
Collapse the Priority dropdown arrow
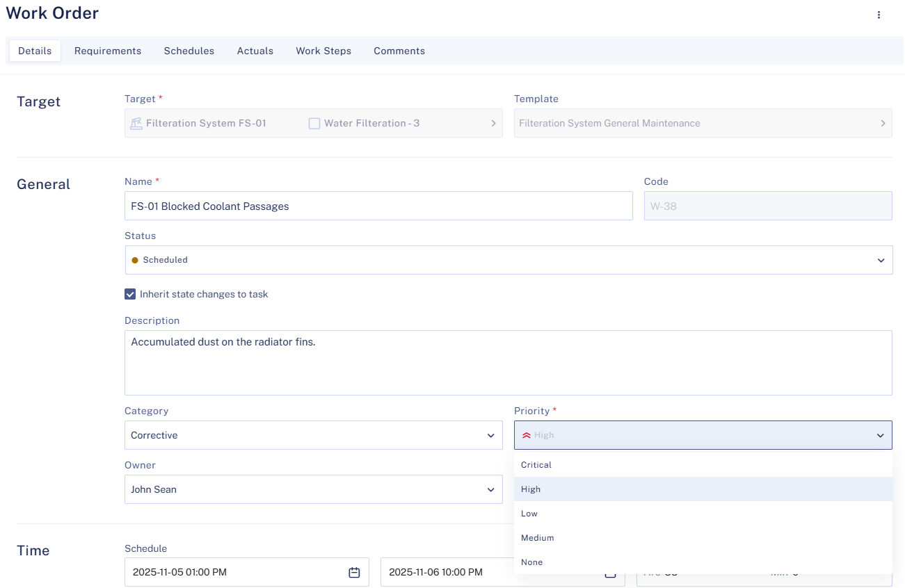(880, 435)
